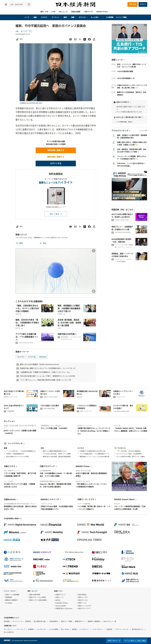Share to note via the n icon under the headline

pos(80,39)
